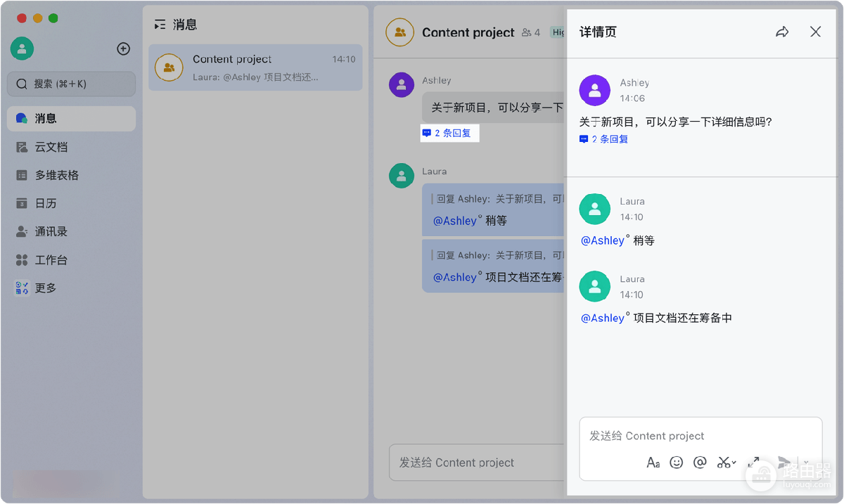
Task: Click the send paper-plane button in reply box
Action: 784,462
